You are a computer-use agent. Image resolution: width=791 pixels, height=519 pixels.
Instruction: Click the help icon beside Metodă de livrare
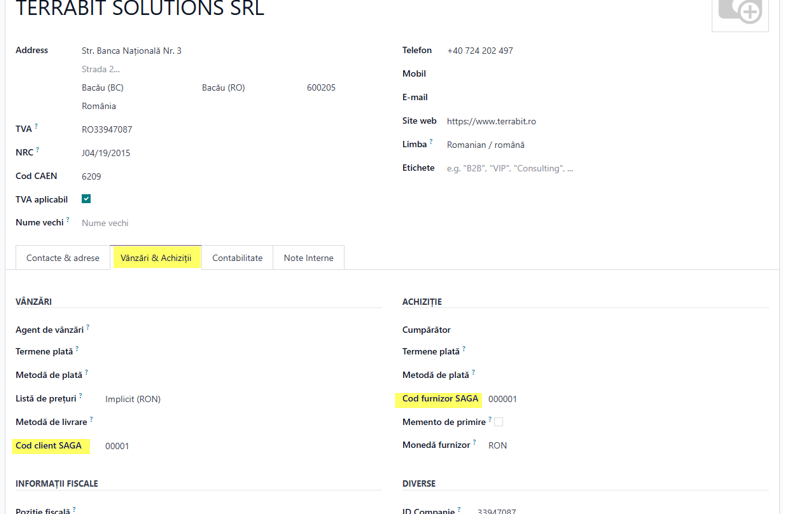(91, 419)
